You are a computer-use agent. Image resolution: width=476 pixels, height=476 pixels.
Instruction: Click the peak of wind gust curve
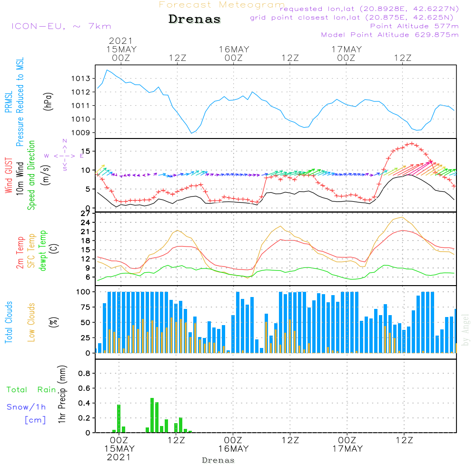tap(412, 143)
